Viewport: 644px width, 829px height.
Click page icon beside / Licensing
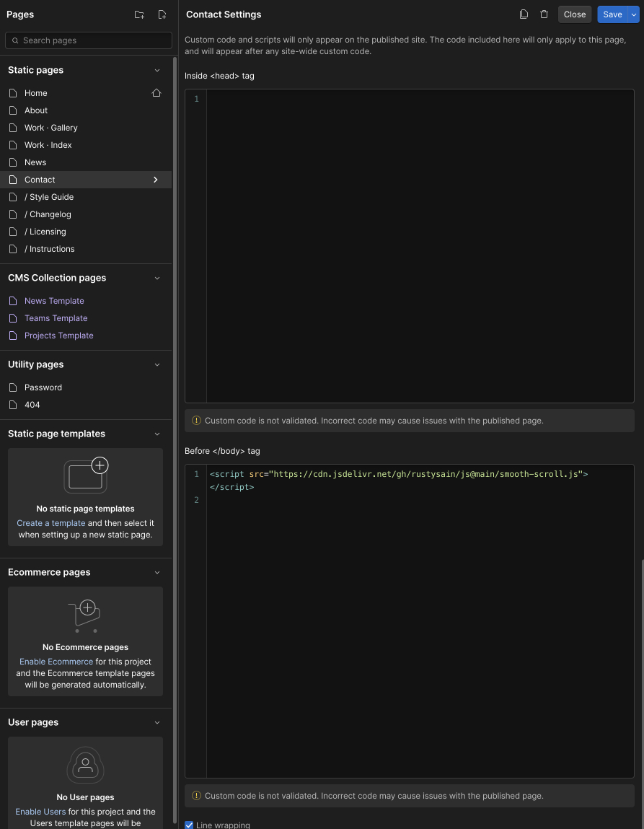(x=13, y=232)
